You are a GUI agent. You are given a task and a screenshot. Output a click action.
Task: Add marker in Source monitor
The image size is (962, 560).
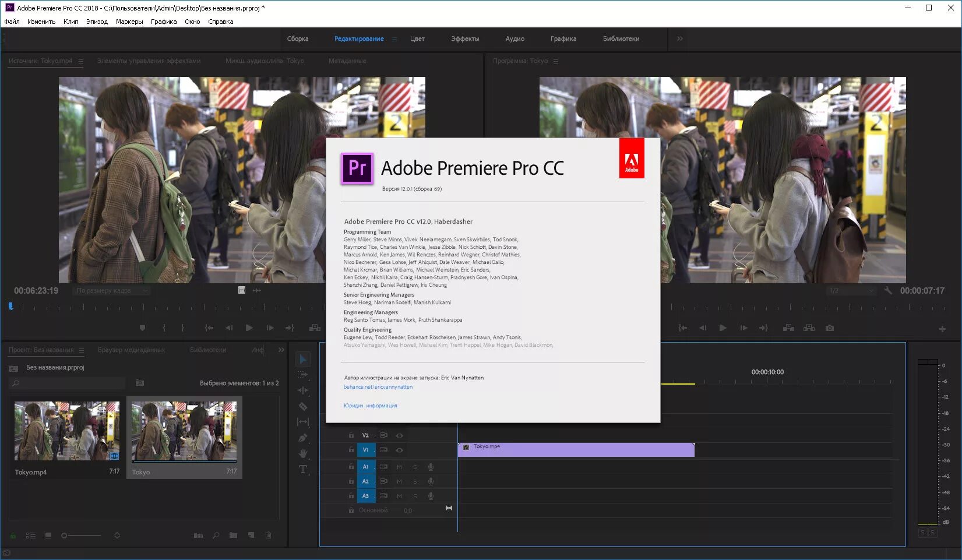coord(142,328)
